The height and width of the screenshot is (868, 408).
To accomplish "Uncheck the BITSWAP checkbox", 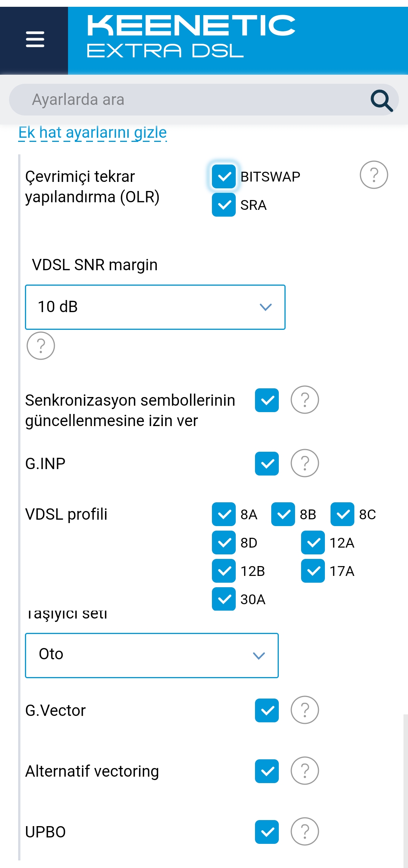I will [x=224, y=176].
